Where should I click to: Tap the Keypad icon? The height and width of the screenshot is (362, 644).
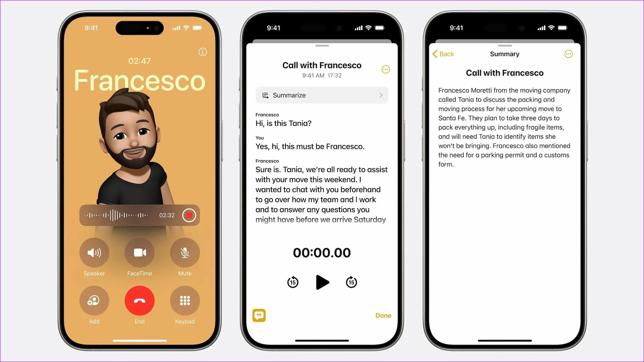184,301
